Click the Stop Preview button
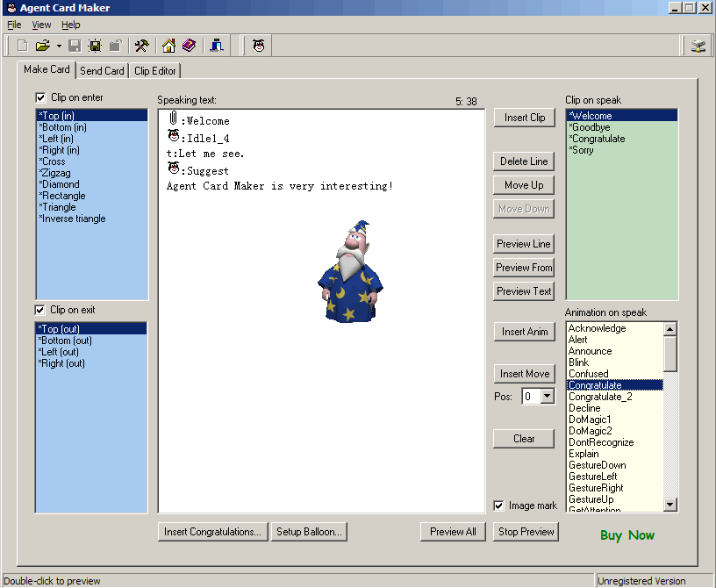The width and height of the screenshot is (716, 588). [526, 532]
